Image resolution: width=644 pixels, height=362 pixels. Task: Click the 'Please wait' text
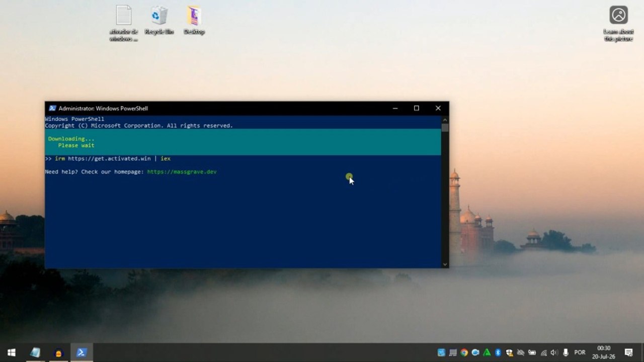[76, 145]
